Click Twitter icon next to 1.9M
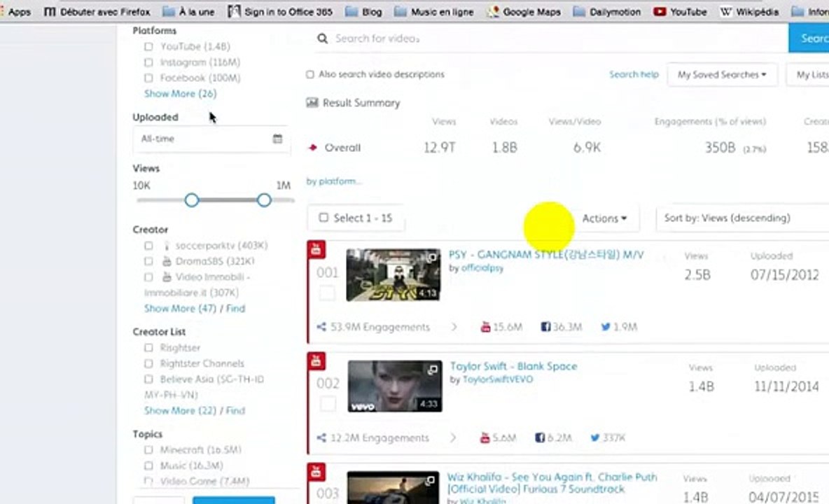Image resolution: width=829 pixels, height=504 pixels. tap(606, 327)
